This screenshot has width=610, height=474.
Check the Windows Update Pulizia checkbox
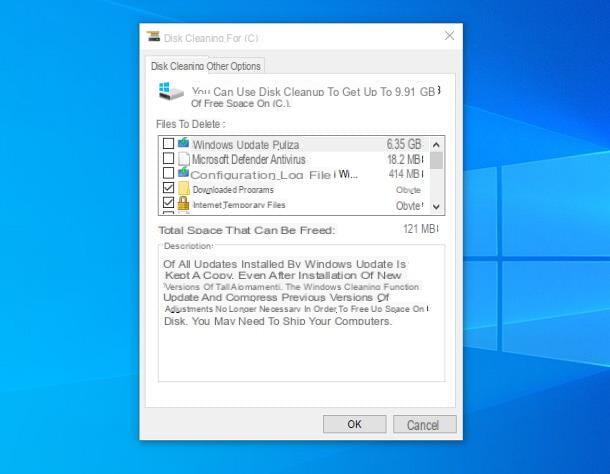click(168, 143)
